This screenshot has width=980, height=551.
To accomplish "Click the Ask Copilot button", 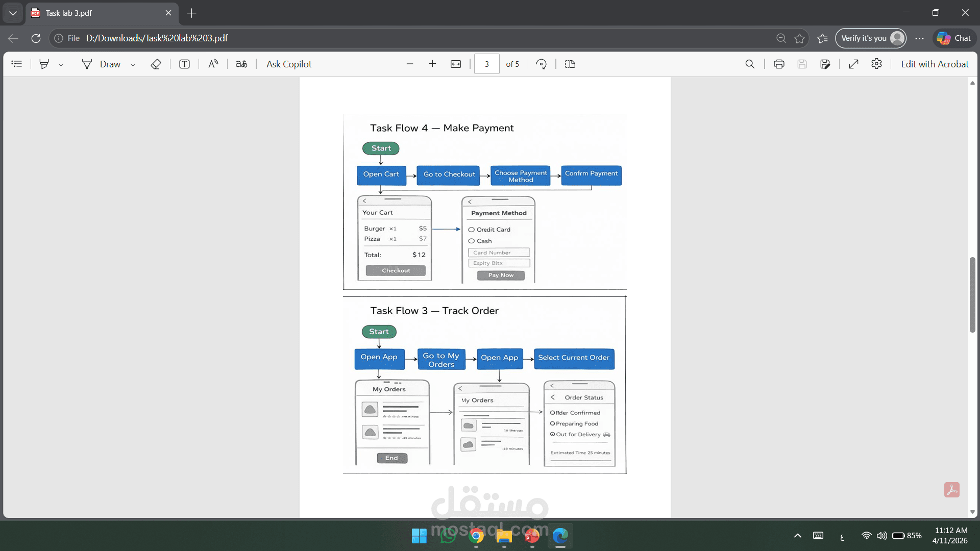I will (288, 64).
